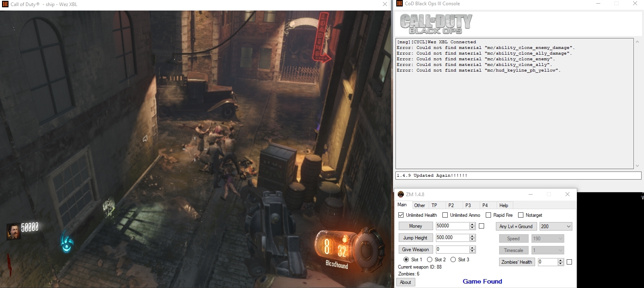
Task: Click the player portrait beside the 50000 score
Action: [13, 231]
